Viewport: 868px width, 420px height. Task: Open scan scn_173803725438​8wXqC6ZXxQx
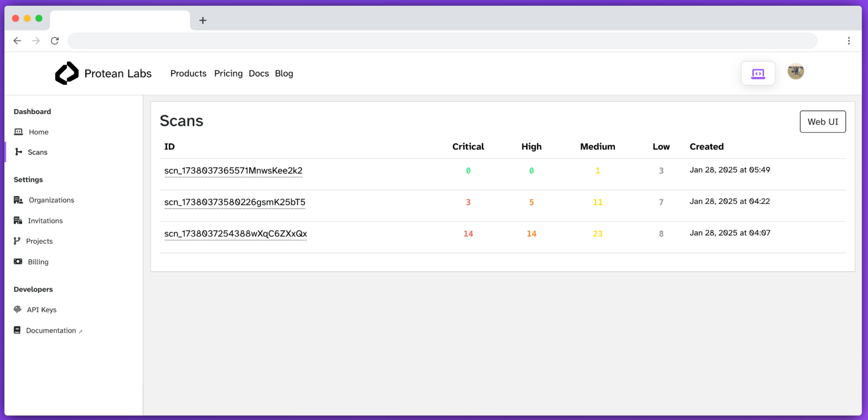pos(236,234)
